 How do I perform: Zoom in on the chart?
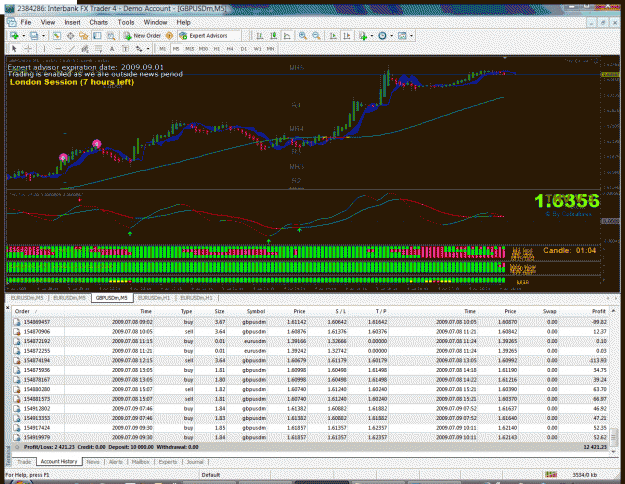(303, 36)
